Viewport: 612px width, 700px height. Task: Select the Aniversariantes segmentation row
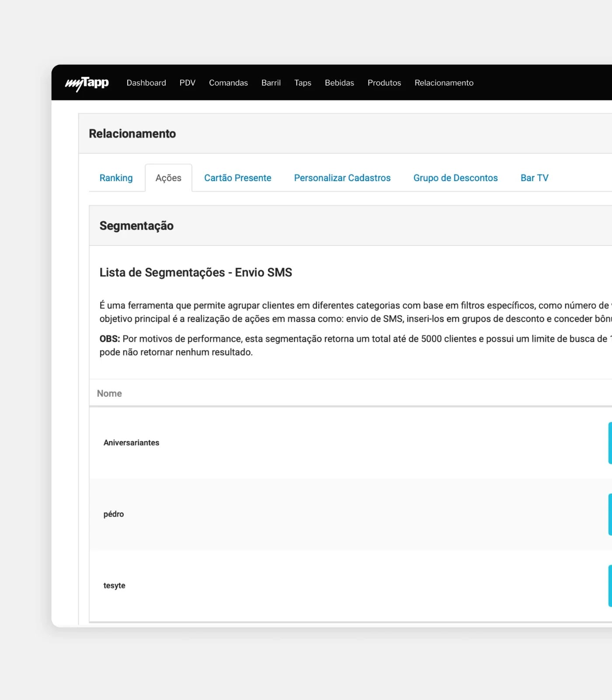pyautogui.click(x=351, y=443)
